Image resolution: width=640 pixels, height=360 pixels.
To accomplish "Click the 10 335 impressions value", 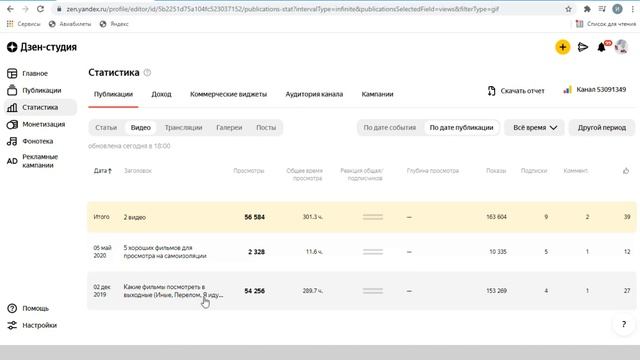I will coord(498,252).
